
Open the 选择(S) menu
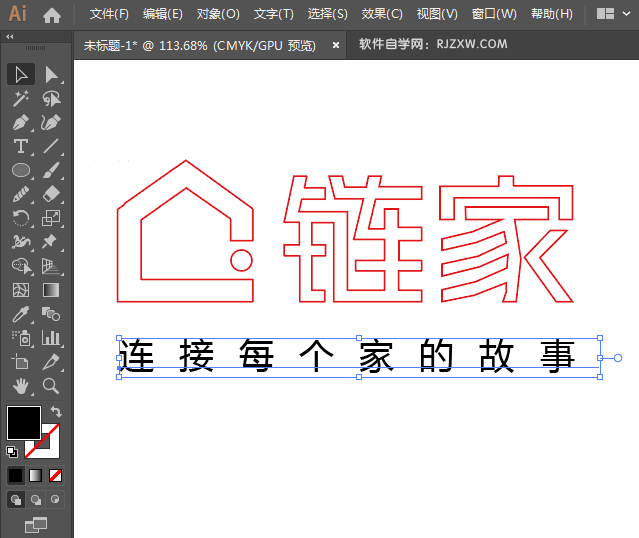pyautogui.click(x=328, y=14)
